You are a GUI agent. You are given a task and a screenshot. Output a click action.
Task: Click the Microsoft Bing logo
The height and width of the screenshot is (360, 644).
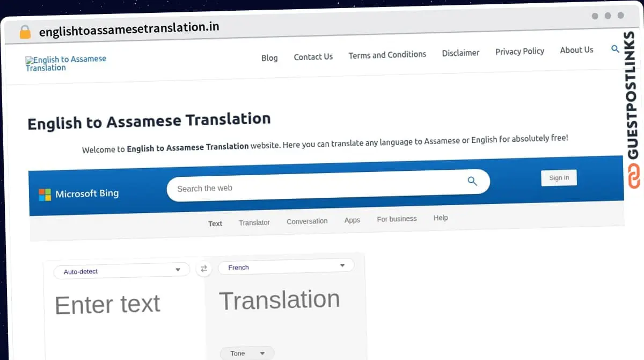[x=79, y=194]
